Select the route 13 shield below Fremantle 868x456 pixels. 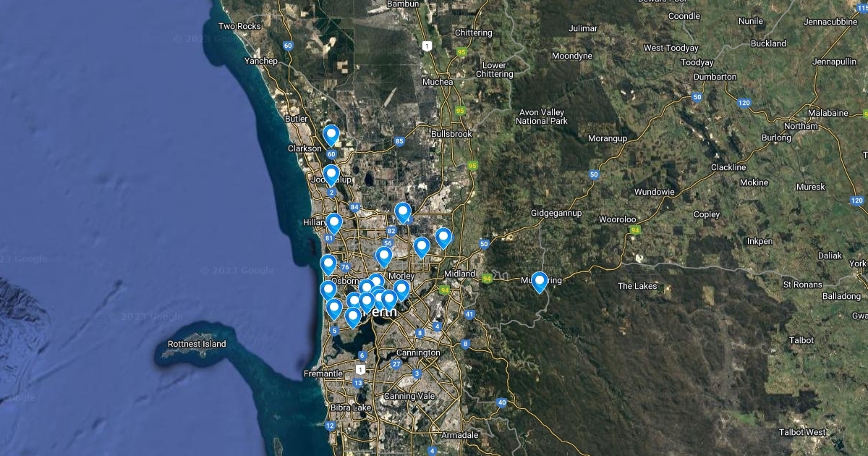pyautogui.click(x=358, y=383)
